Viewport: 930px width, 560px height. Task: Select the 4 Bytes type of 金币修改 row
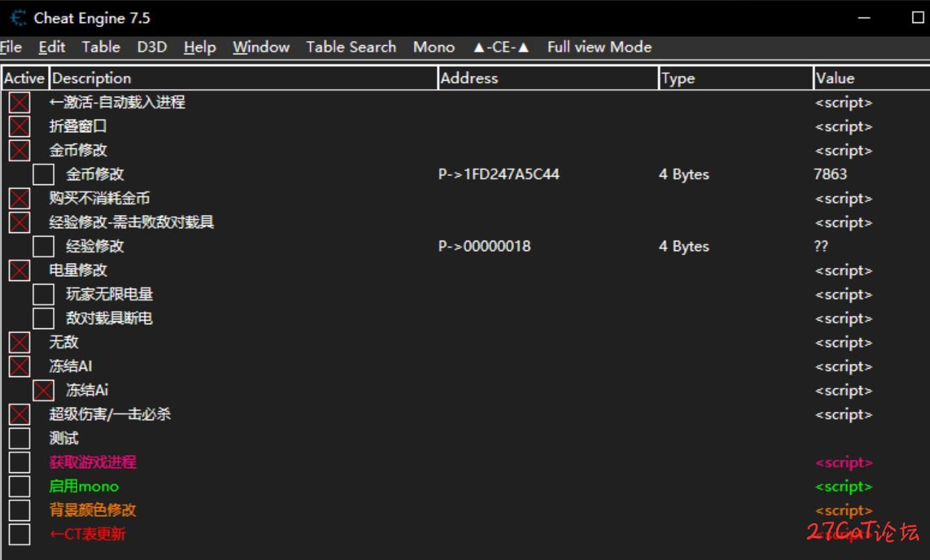point(684,174)
